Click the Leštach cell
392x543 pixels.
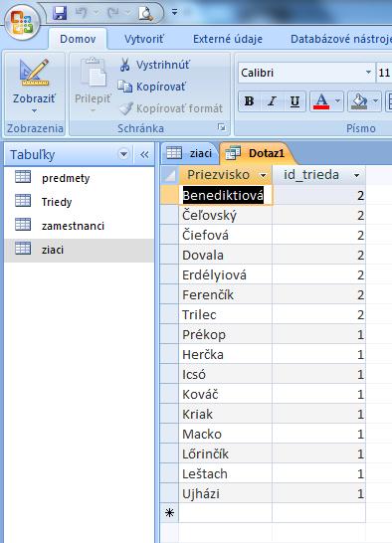coord(226,473)
